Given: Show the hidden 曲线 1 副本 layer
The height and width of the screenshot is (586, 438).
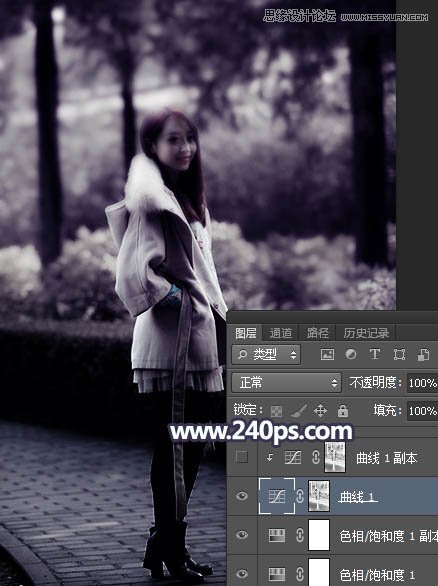Looking at the screenshot, I should [242, 457].
